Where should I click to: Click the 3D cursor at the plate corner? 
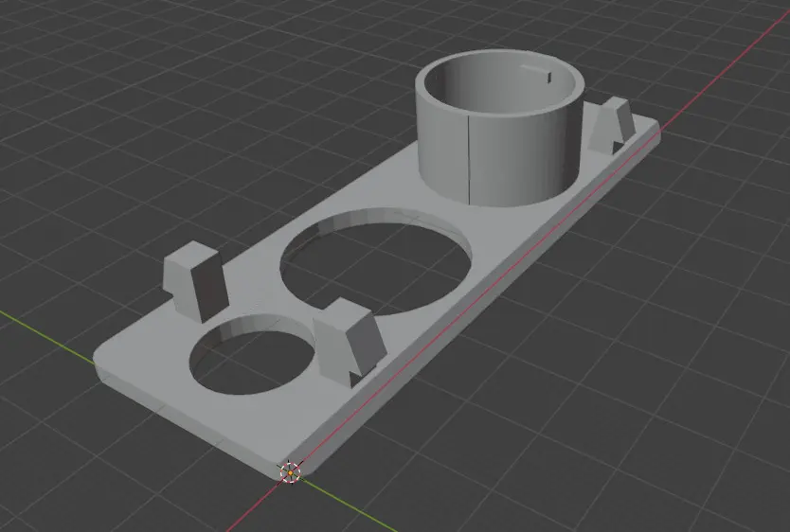[x=290, y=472]
